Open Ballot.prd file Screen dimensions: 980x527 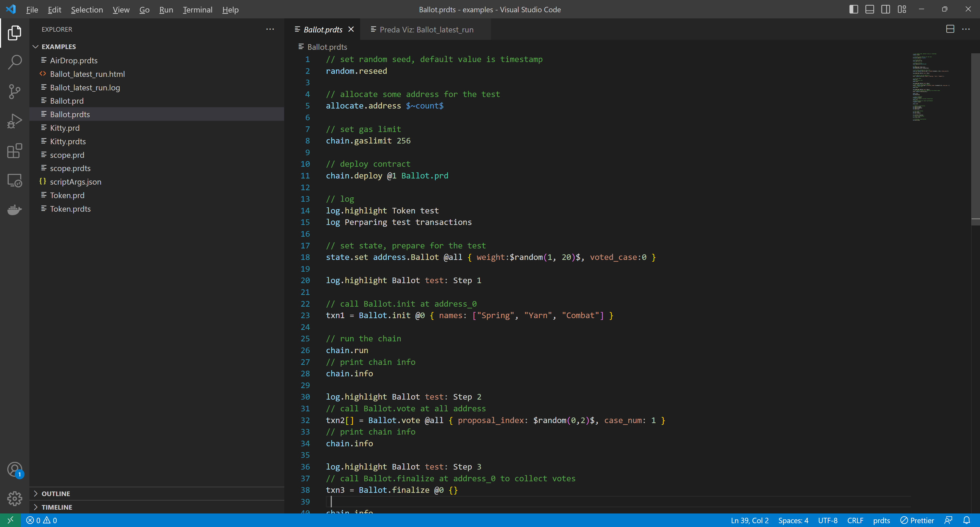point(157,101)
